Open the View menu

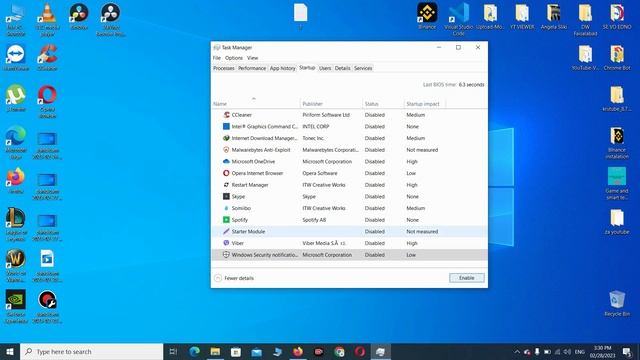[x=252, y=58]
